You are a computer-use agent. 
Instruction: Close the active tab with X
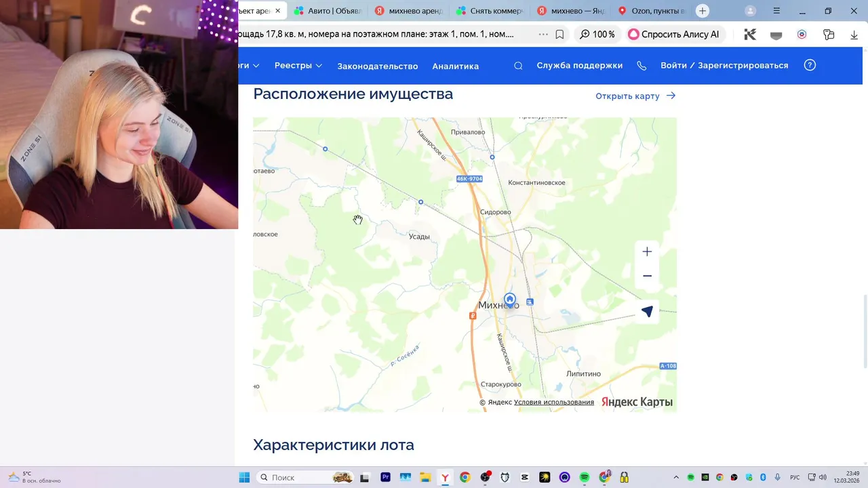[277, 11]
